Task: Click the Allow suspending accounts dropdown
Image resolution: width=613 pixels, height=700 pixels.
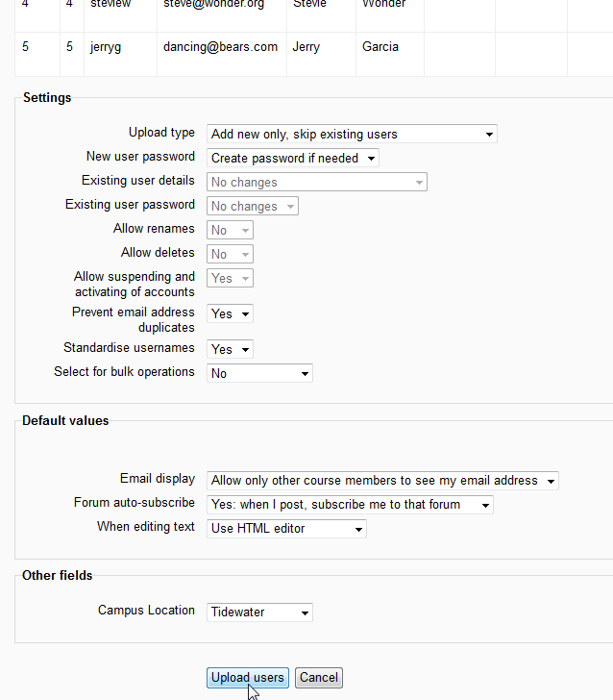Action: click(x=230, y=278)
